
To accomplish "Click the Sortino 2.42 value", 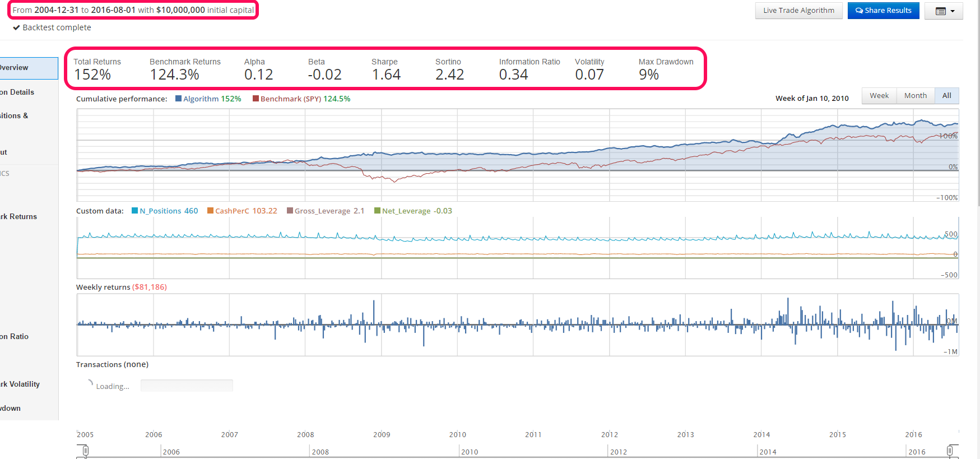I will (x=450, y=75).
